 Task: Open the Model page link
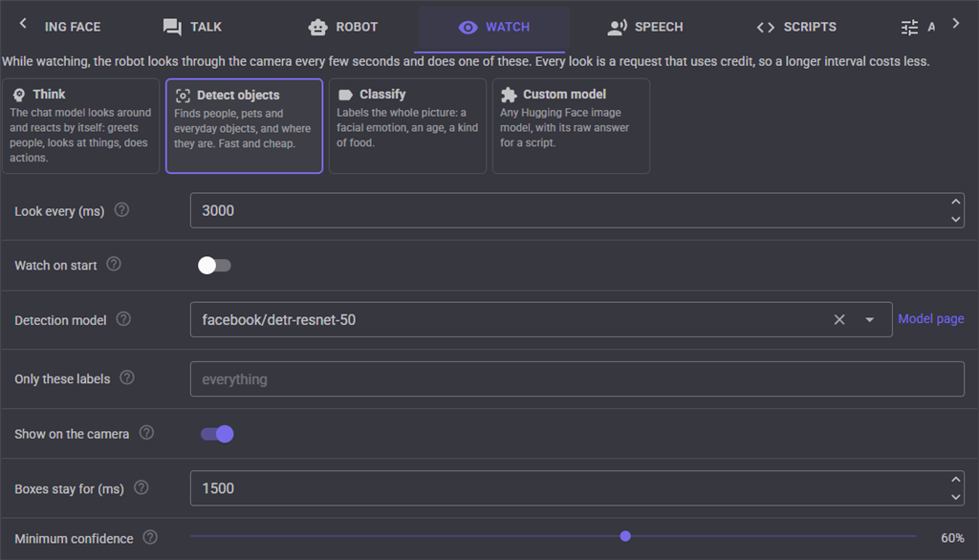tap(930, 319)
